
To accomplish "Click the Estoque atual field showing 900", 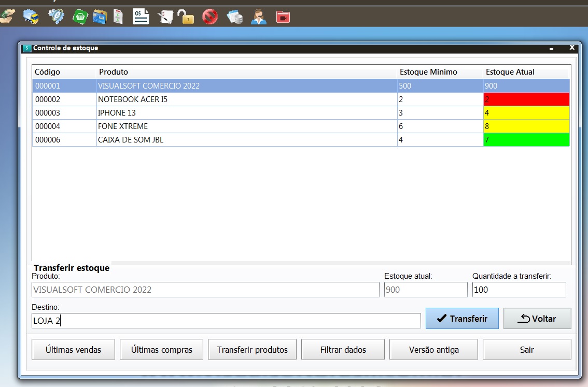I will (x=426, y=290).
